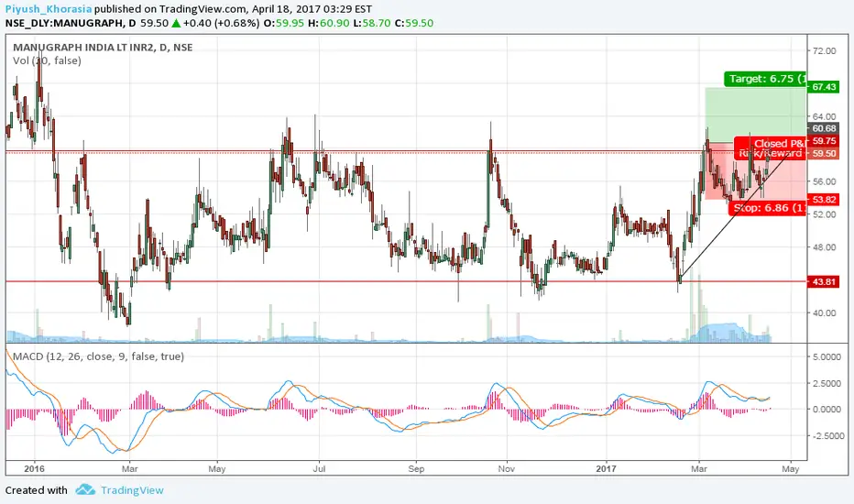Click the 64.00 price axis label
Viewport: 854px width, 504px height.
tap(824, 116)
